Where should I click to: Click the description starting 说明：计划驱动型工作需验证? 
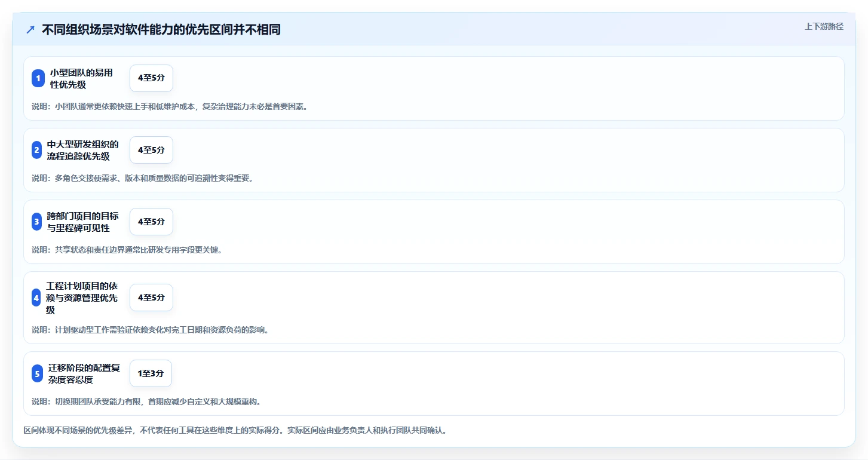click(x=151, y=330)
